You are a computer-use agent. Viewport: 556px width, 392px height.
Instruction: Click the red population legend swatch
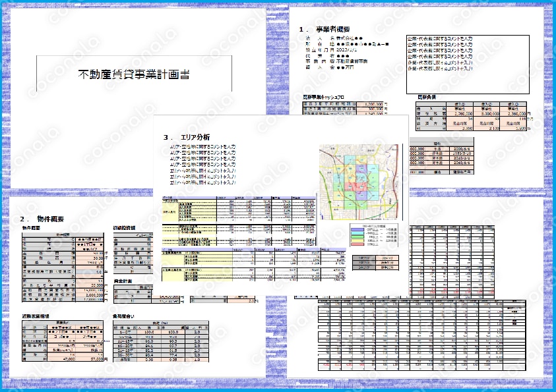(357, 244)
